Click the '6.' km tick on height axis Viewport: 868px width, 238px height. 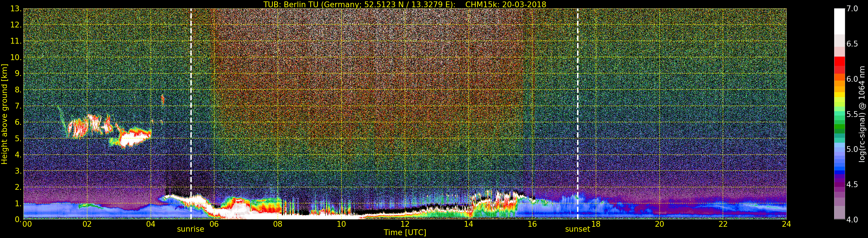[x=18, y=122]
